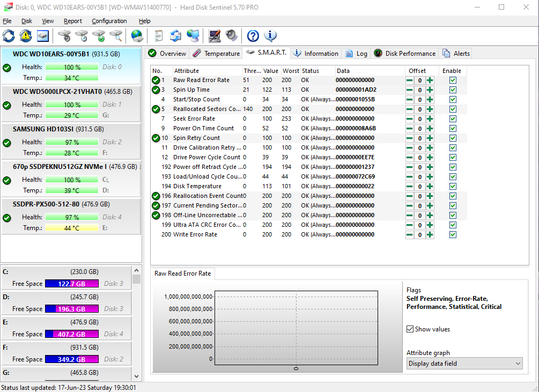
Task: Toggle Enable checkbox for Drive Power Cycle Count
Action: [453, 157]
